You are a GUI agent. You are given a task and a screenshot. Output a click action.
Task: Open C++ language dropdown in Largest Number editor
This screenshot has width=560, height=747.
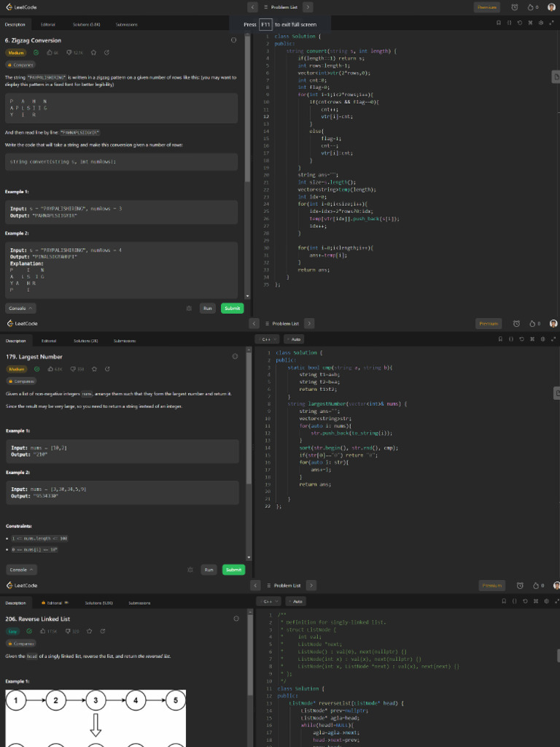(x=267, y=339)
